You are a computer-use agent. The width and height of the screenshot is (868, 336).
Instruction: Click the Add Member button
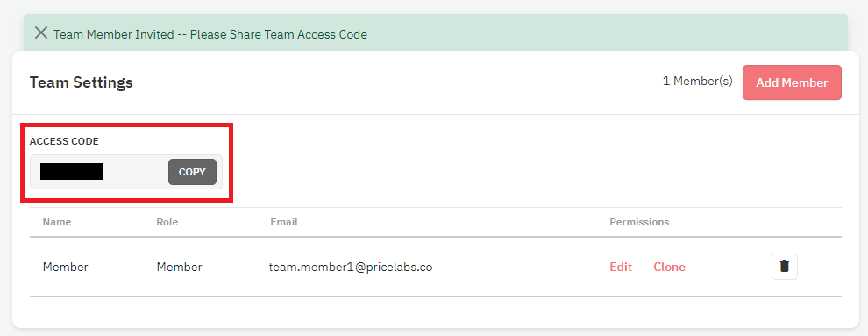[792, 82]
